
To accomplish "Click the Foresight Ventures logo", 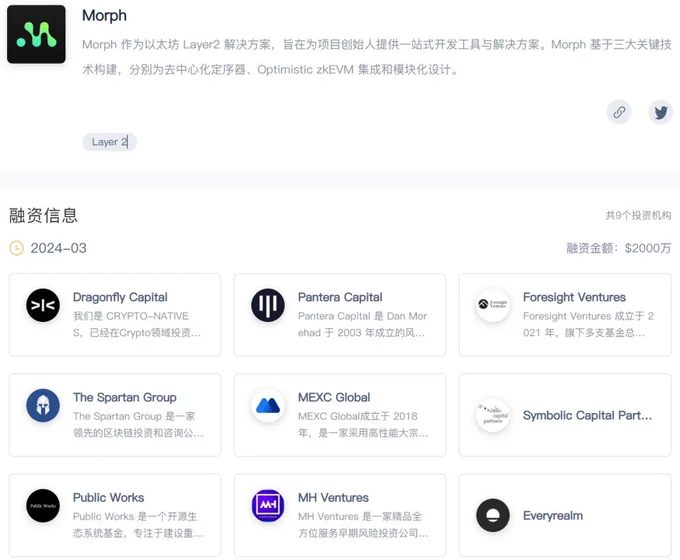I will (493, 305).
